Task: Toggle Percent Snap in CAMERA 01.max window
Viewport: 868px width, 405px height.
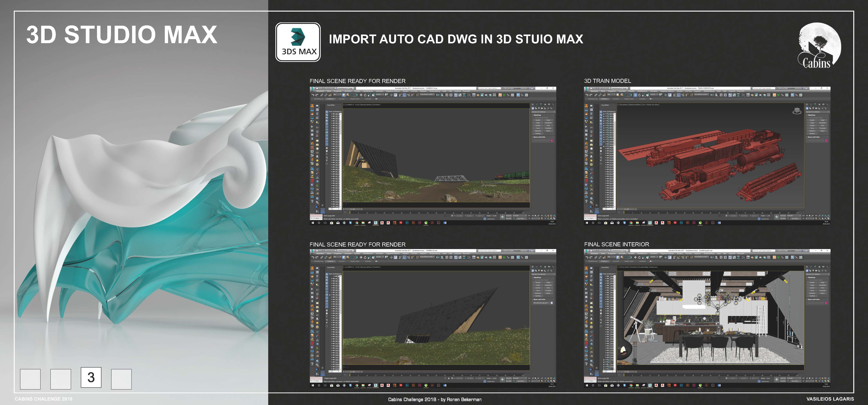Action: point(409,95)
